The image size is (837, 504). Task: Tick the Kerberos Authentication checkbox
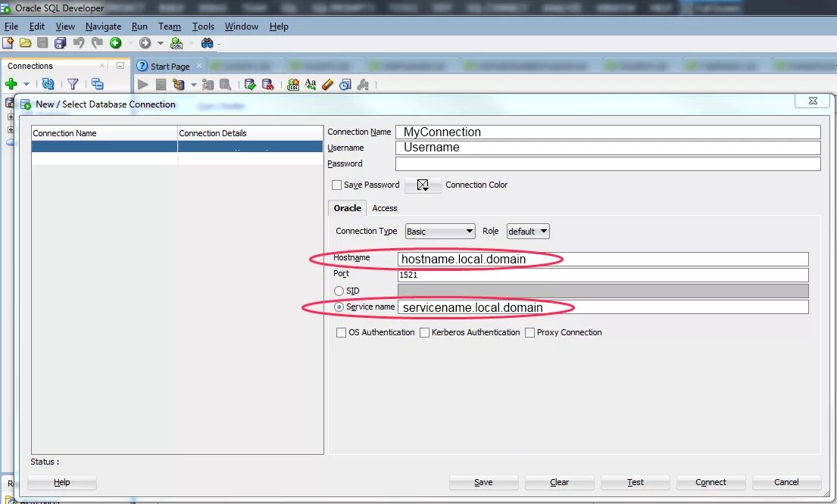click(x=424, y=332)
